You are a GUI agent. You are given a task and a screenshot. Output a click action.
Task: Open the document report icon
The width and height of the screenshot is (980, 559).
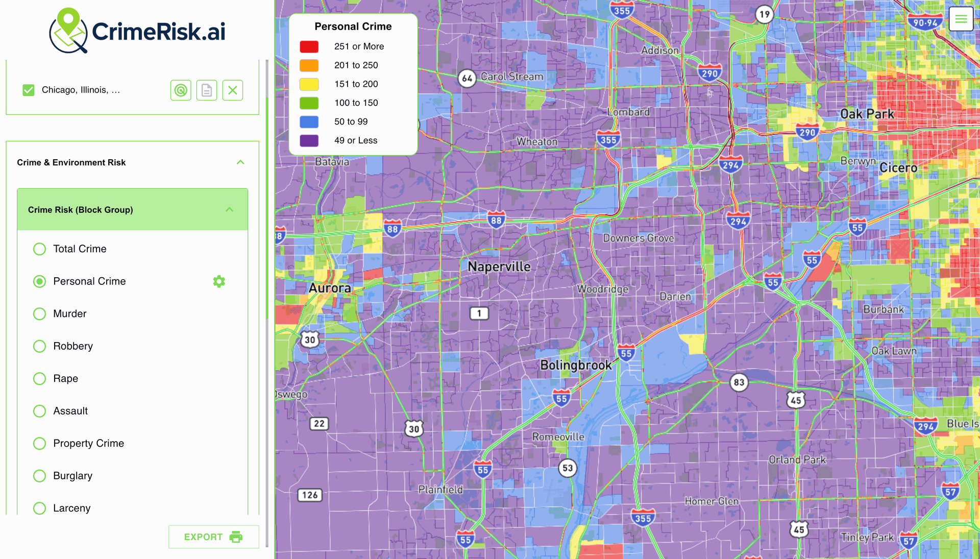point(207,90)
